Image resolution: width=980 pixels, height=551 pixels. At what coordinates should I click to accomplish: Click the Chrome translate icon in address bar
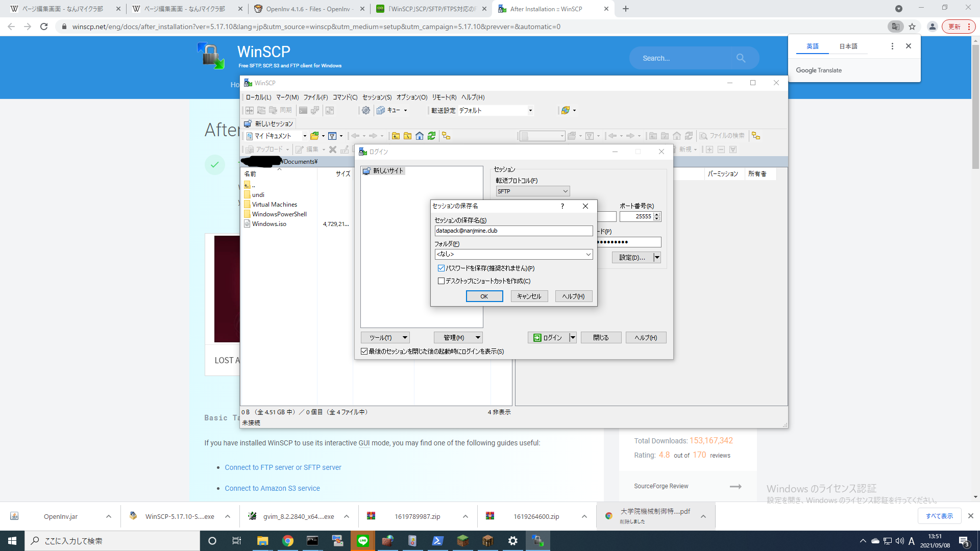click(x=895, y=27)
